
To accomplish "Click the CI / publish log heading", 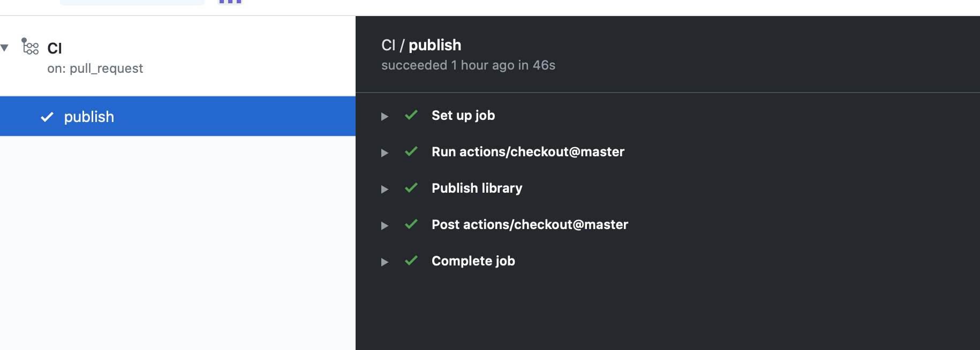I will [x=421, y=45].
